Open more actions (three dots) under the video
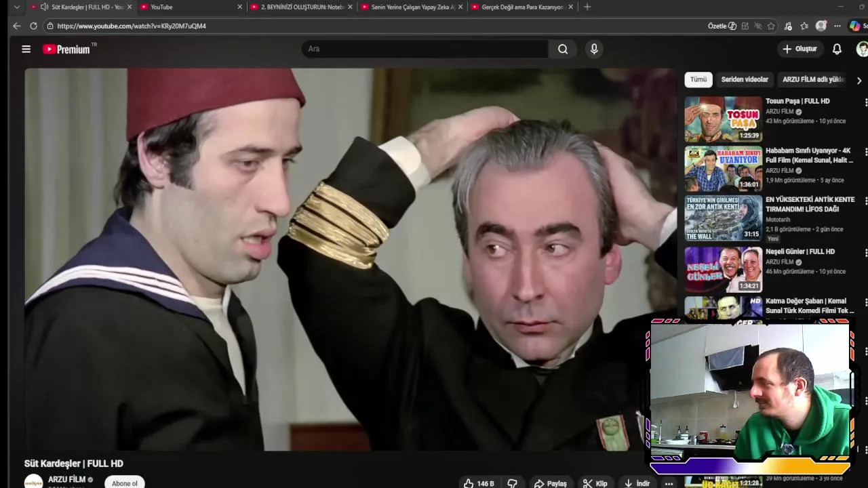Image resolution: width=868 pixels, height=488 pixels. tap(669, 483)
